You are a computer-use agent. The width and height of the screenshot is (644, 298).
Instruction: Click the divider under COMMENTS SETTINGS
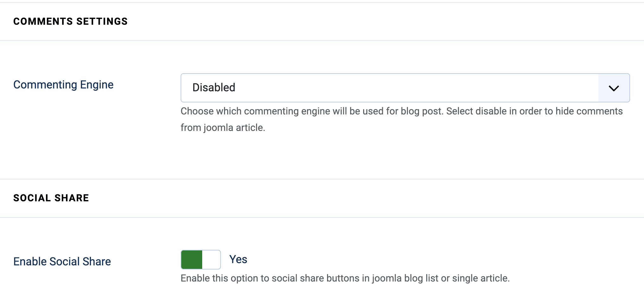click(x=322, y=40)
